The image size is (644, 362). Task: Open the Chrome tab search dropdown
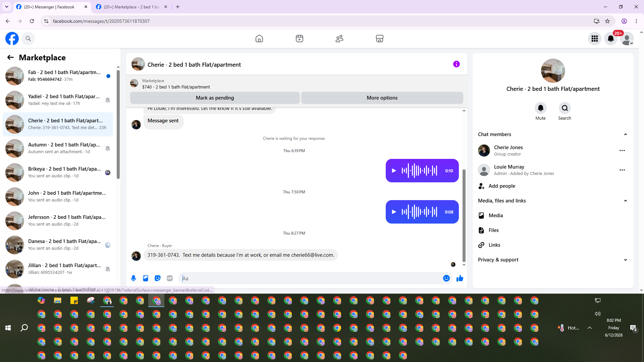[7, 7]
